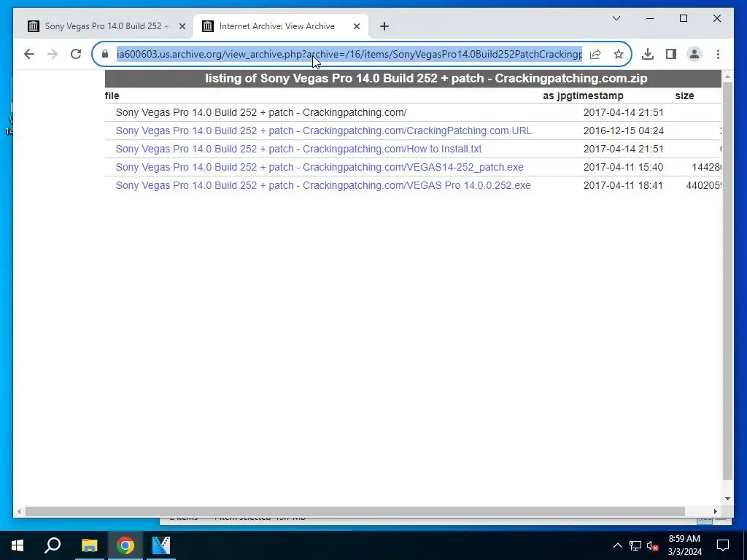The width and height of the screenshot is (747, 560).
Task: Open the Chrome downloads icon
Action: coord(648,54)
